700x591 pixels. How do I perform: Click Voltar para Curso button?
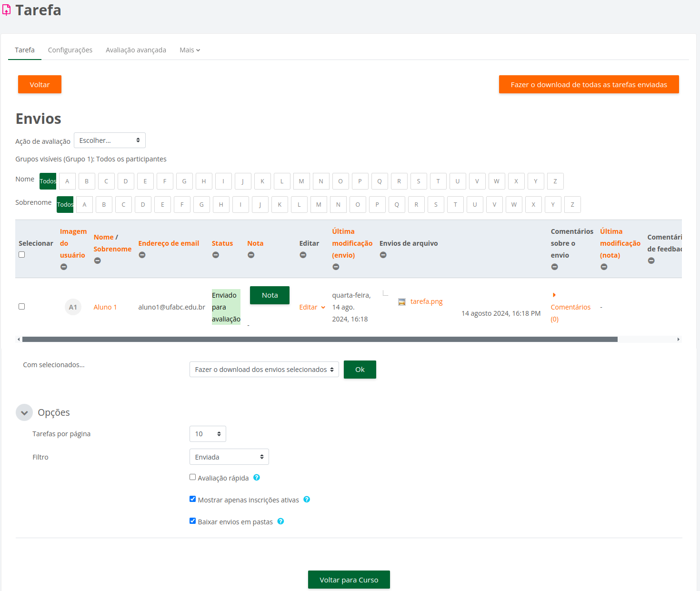click(x=349, y=580)
